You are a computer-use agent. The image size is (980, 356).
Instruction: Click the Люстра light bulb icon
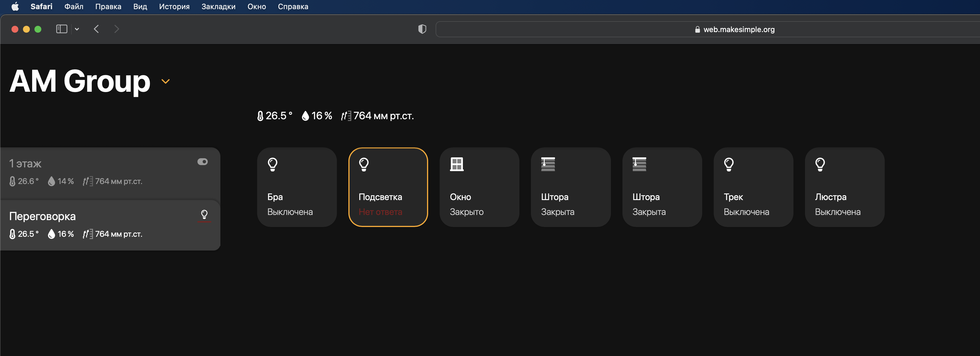click(820, 164)
